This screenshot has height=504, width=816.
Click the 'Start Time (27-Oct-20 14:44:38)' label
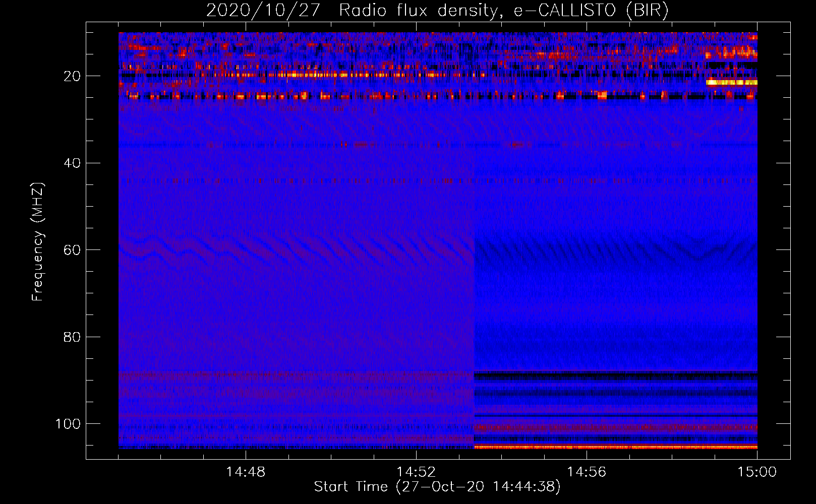(x=437, y=487)
